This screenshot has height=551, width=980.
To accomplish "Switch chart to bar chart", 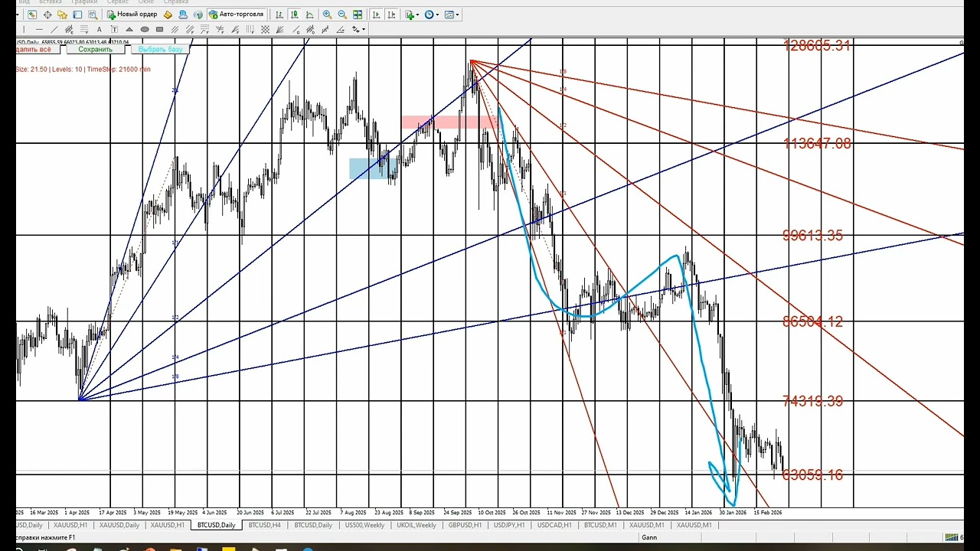I will [x=279, y=14].
